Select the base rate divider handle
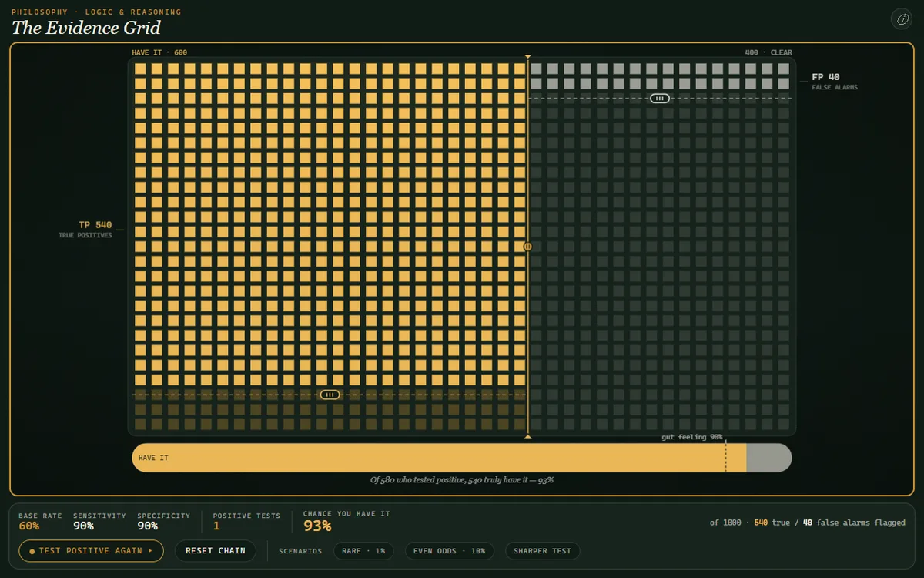The width and height of the screenshot is (924, 578). (527, 247)
